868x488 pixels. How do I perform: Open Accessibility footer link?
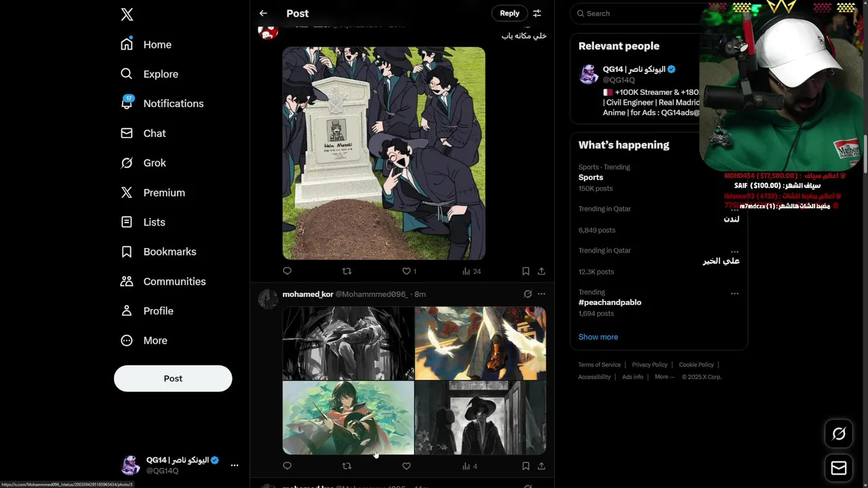[595, 377]
